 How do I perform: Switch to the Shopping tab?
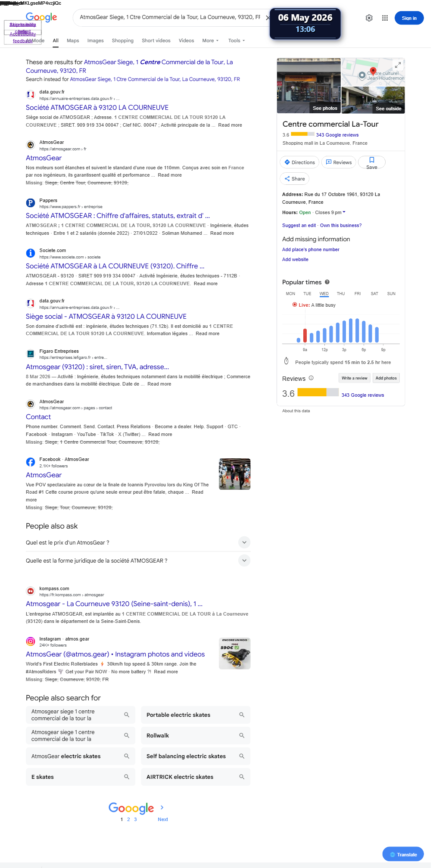click(x=122, y=40)
